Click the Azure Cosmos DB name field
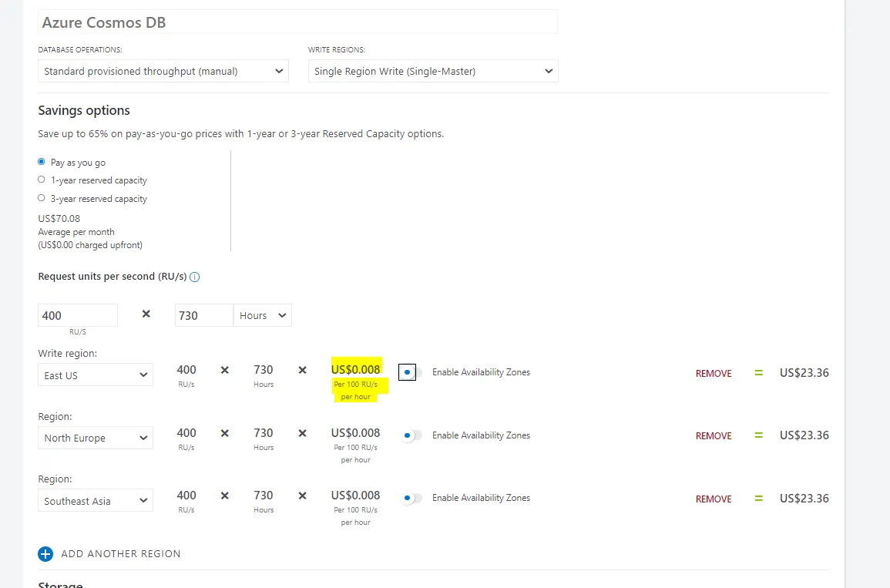The image size is (890, 588). pyautogui.click(x=297, y=22)
